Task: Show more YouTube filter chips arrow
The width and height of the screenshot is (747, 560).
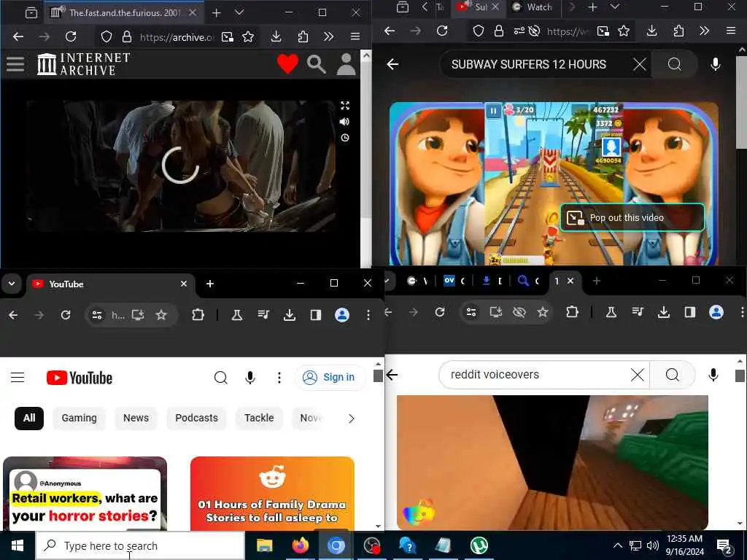Action: coord(351,419)
